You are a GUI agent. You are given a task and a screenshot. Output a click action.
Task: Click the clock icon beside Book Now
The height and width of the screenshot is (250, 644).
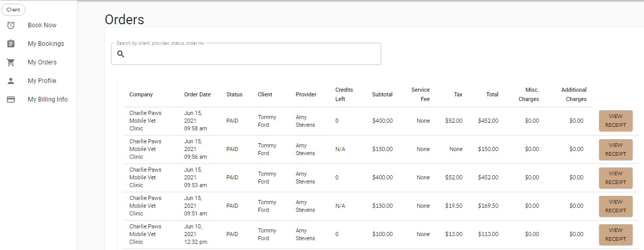[x=11, y=25]
